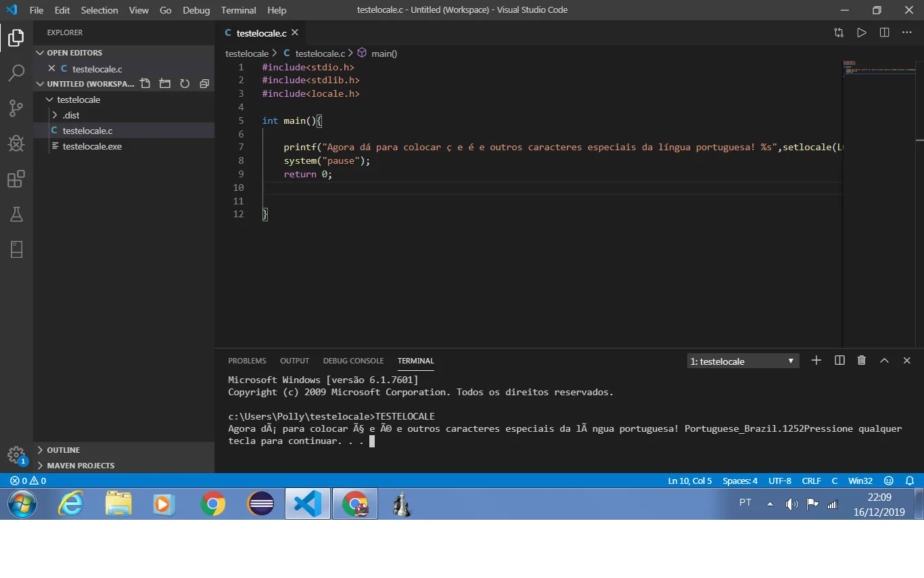Collapse all folders in explorer

(x=204, y=84)
